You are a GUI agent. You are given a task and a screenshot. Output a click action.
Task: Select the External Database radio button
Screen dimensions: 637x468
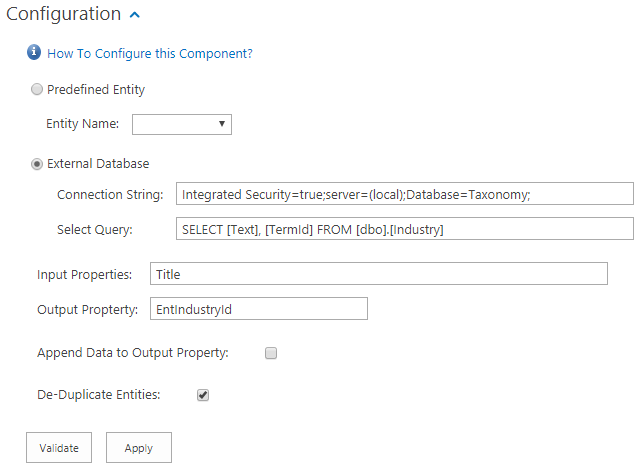point(37,163)
